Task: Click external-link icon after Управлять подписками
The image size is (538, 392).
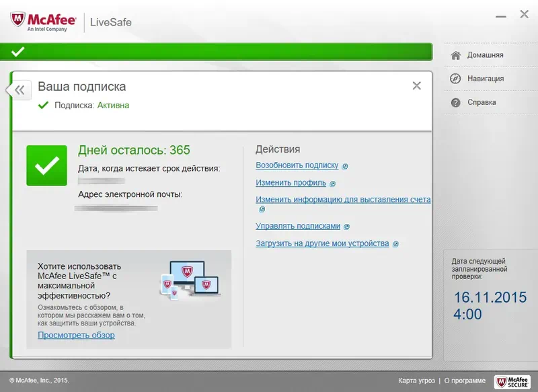Action: [346, 227]
